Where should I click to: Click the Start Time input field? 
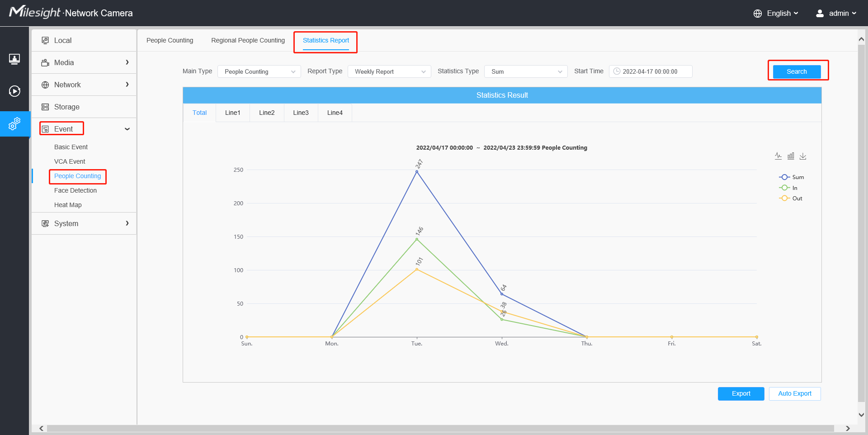[651, 71]
